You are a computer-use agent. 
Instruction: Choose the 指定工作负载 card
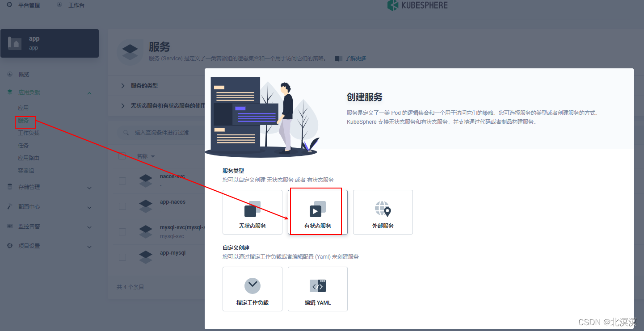(x=253, y=289)
